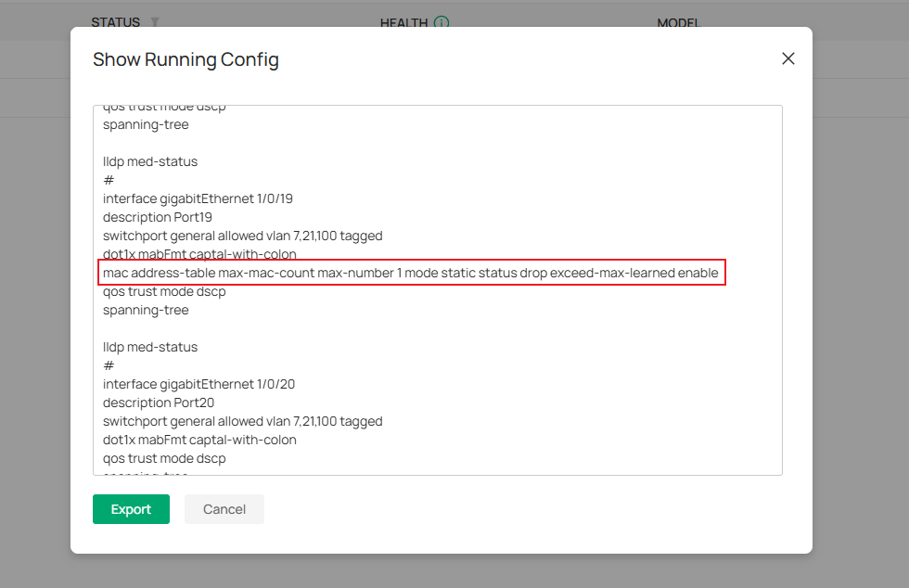Click the MODEL column header
This screenshot has height=588, width=909.
pyautogui.click(x=679, y=23)
